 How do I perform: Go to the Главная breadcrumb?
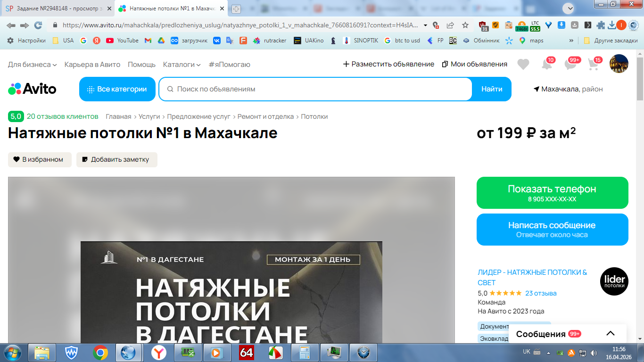pyautogui.click(x=118, y=116)
